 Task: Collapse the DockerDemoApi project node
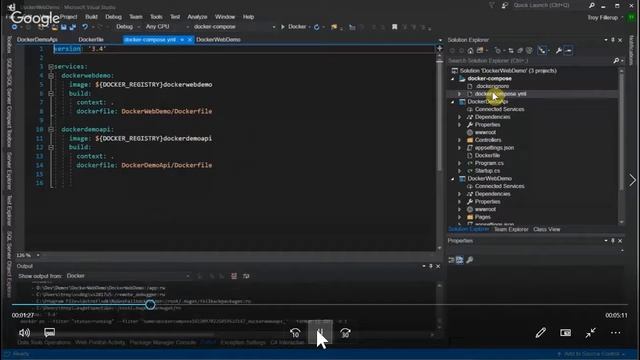pos(452,102)
